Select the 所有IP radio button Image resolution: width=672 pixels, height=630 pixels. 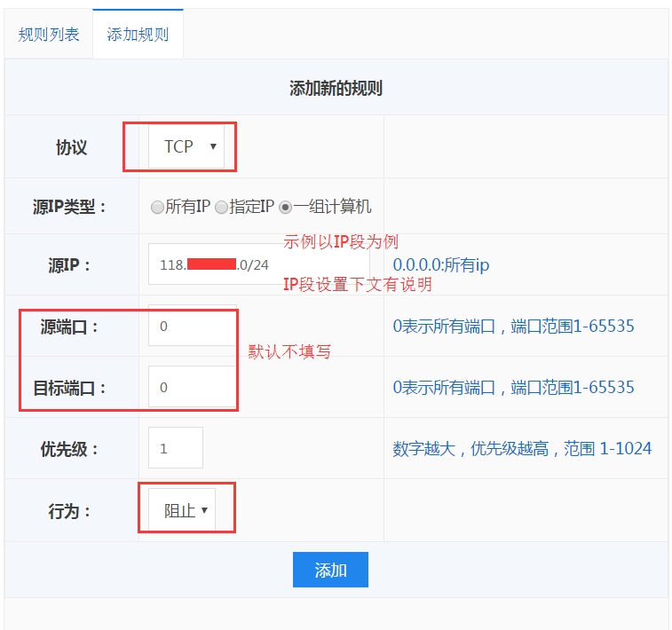tap(157, 208)
